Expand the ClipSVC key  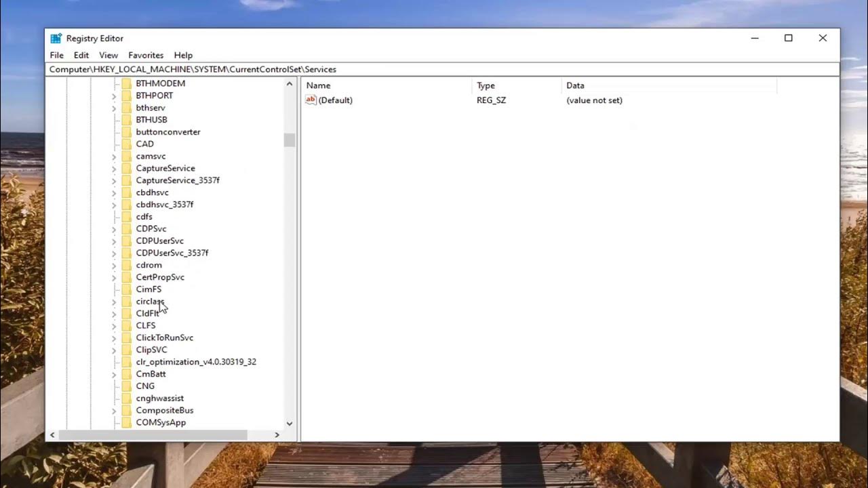click(114, 350)
